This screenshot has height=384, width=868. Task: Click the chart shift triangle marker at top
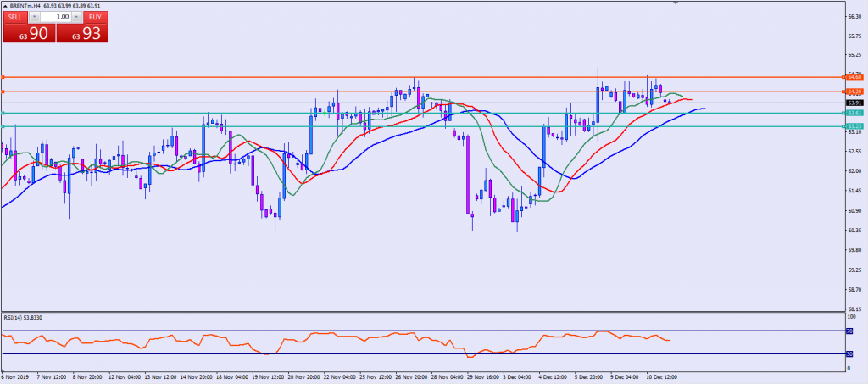coord(675,3)
